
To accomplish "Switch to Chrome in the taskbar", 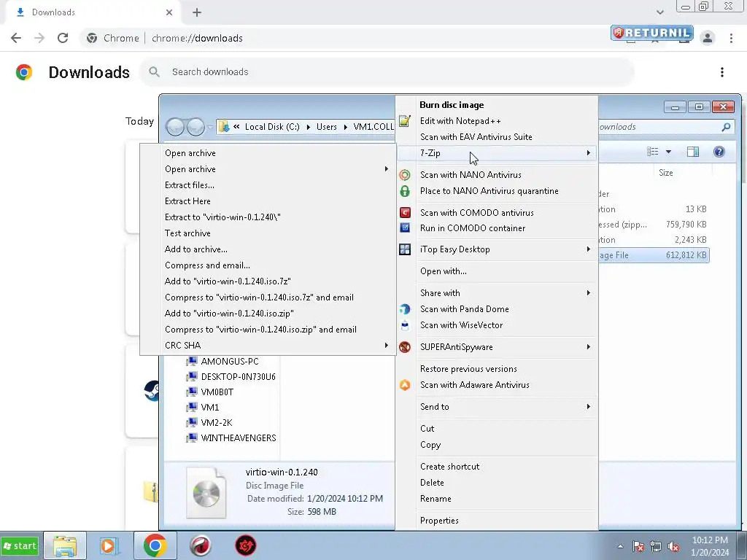I will pos(155,545).
